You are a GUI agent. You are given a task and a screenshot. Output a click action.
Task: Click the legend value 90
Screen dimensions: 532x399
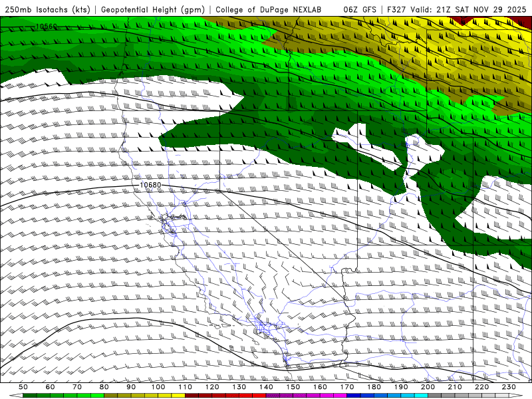131,387
